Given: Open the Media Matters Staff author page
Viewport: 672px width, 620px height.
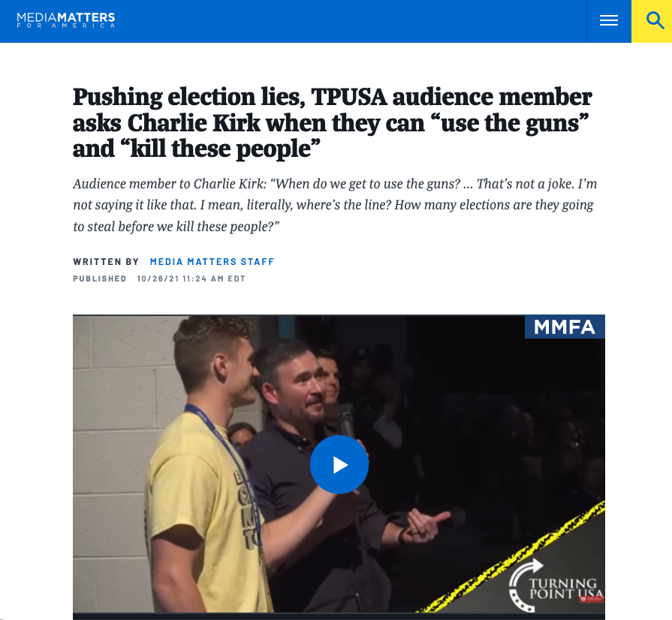Looking at the screenshot, I should pos(212,262).
